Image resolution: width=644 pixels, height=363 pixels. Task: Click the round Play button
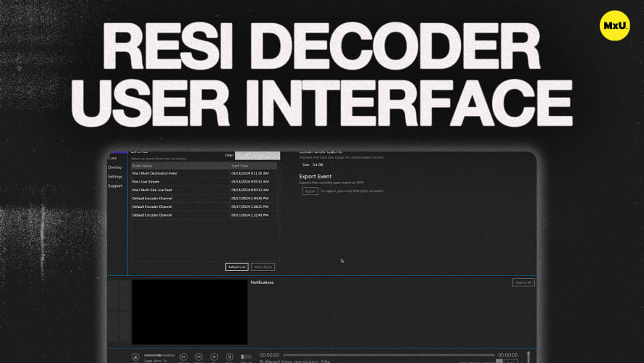pyautogui.click(x=214, y=356)
